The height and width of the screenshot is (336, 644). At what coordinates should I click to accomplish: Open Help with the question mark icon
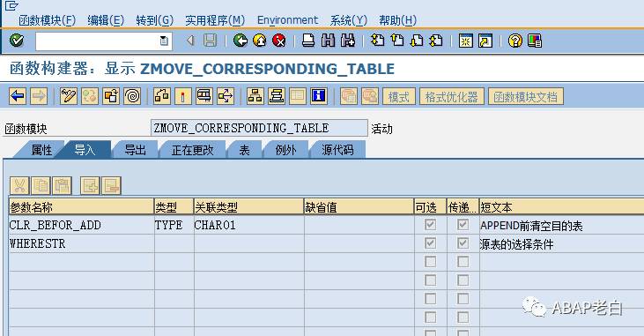click(x=515, y=41)
